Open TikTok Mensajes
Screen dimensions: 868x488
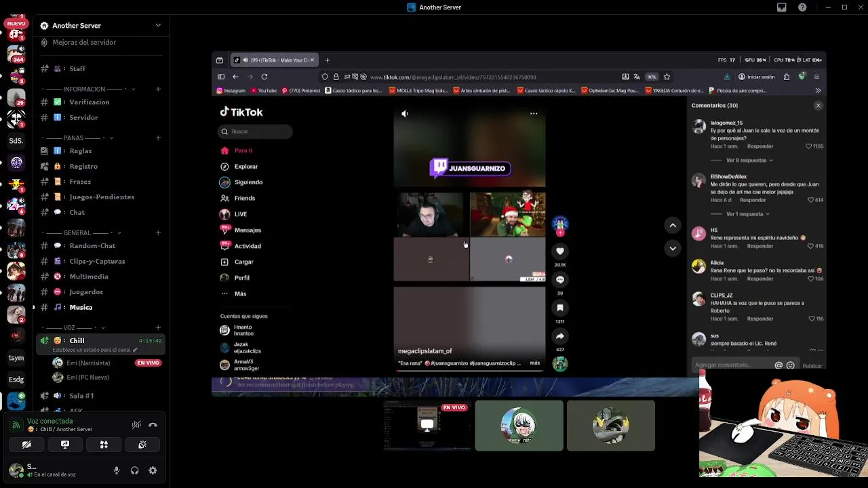241,230
